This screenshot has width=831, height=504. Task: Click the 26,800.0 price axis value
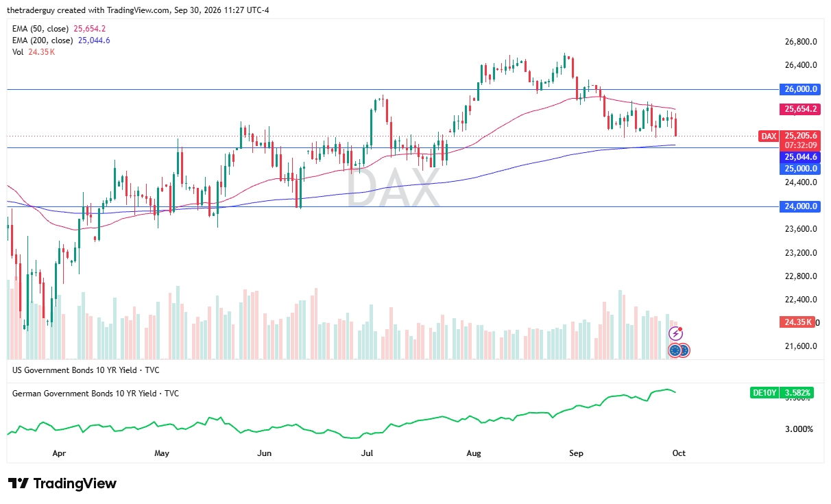[x=801, y=42]
